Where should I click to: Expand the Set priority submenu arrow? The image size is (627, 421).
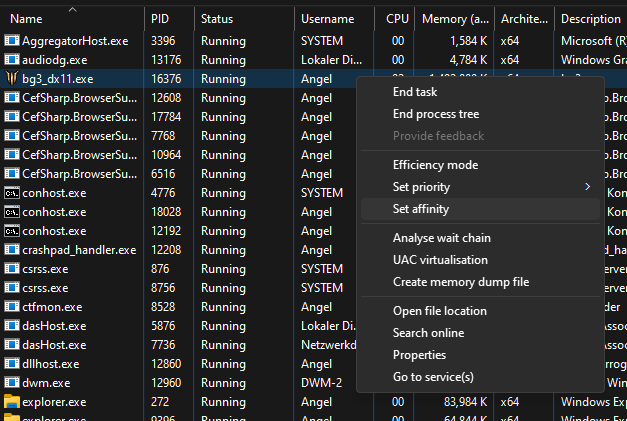[588, 187]
